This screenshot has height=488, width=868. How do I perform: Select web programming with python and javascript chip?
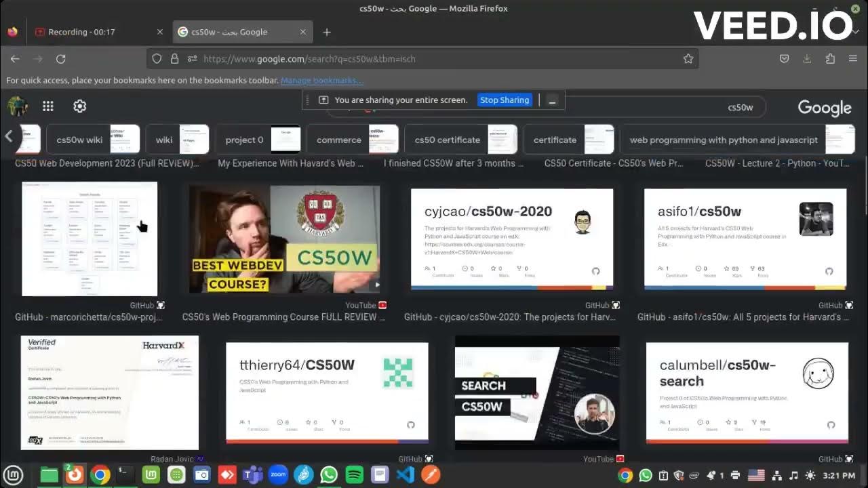(738, 140)
